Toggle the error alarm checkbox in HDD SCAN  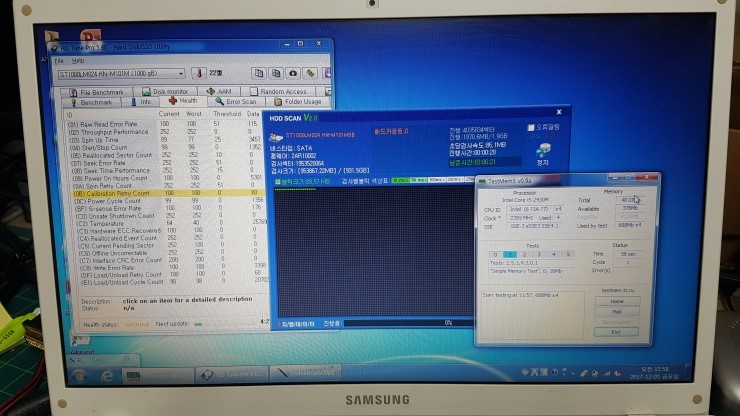531,127
